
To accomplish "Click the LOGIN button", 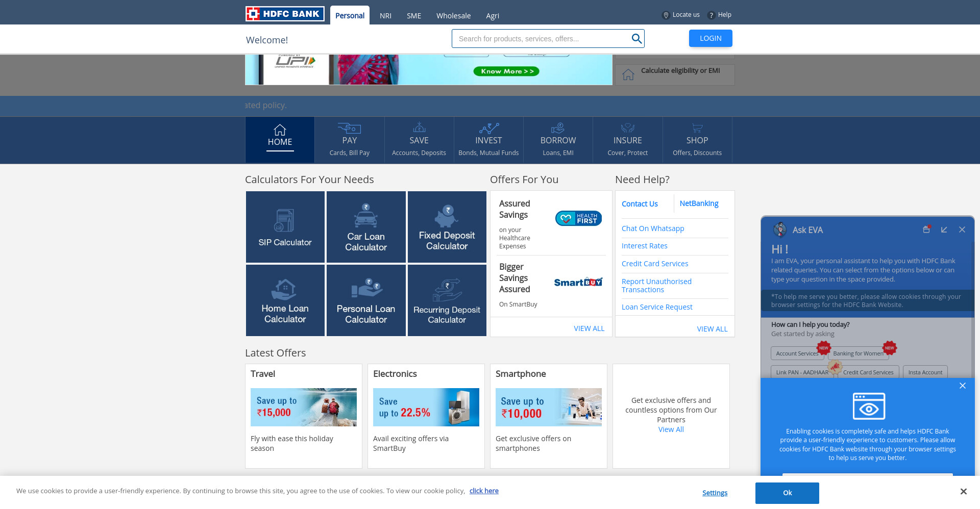I will pos(710,38).
